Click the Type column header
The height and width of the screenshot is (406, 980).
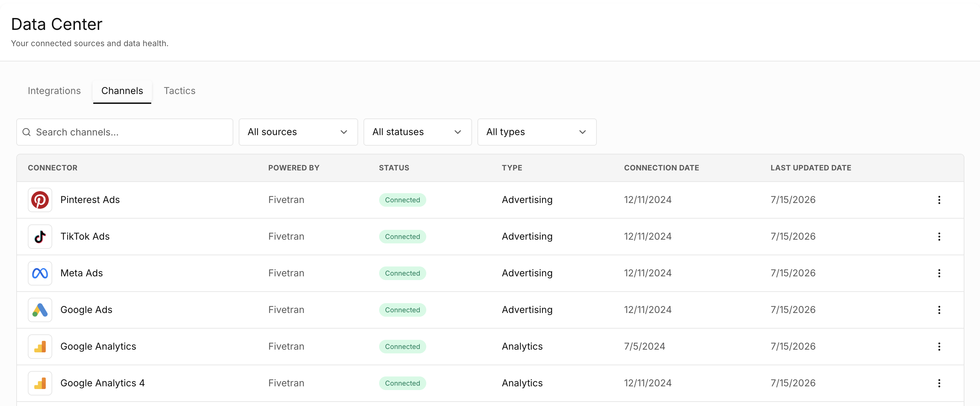(512, 168)
